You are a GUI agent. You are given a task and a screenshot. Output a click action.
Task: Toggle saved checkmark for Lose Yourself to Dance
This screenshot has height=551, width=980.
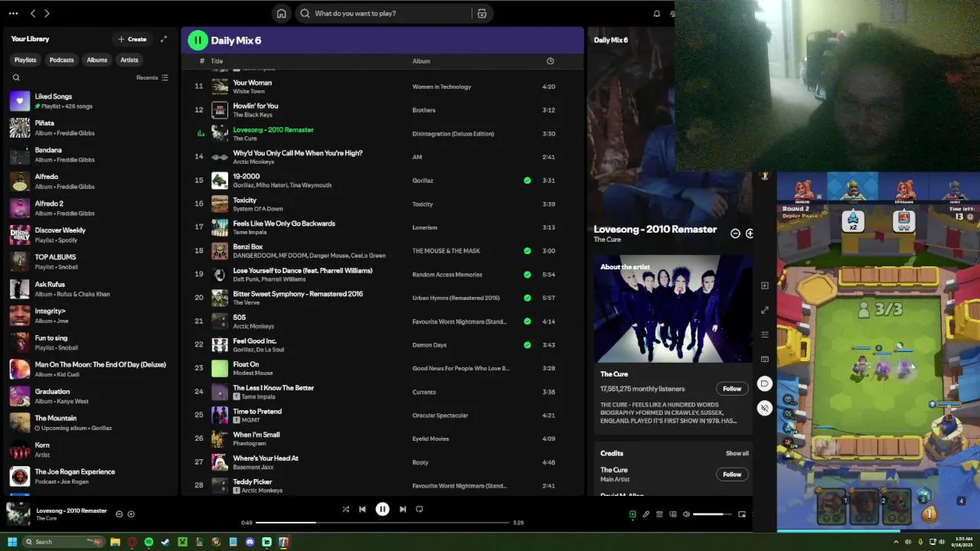[527, 274]
